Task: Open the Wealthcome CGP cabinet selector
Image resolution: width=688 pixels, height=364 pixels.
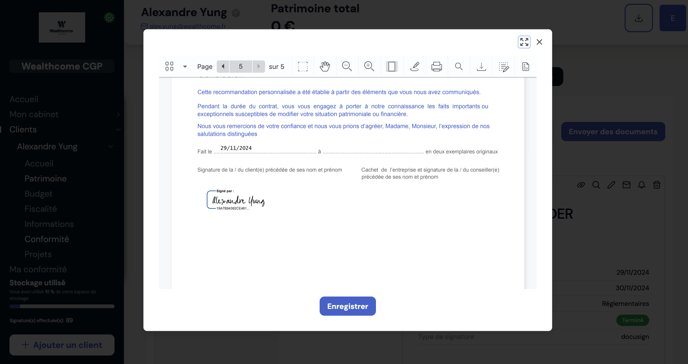Action: coord(62,66)
